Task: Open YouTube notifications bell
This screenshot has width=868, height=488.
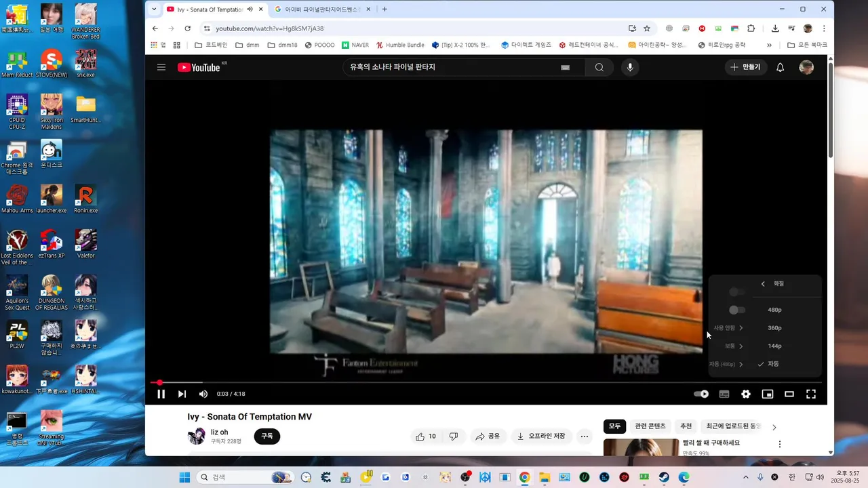Action: [x=781, y=67]
